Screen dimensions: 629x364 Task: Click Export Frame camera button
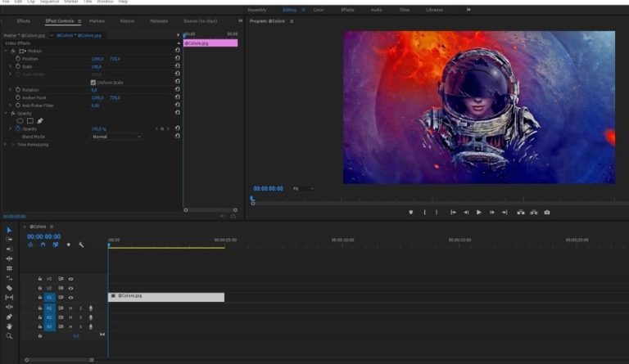(x=547, y=212)
